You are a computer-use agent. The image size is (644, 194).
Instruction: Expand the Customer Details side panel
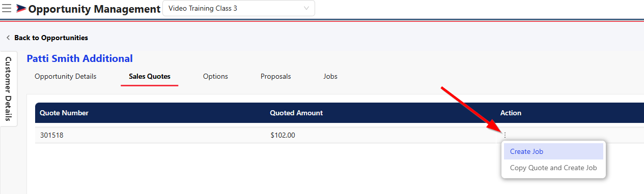8,89
